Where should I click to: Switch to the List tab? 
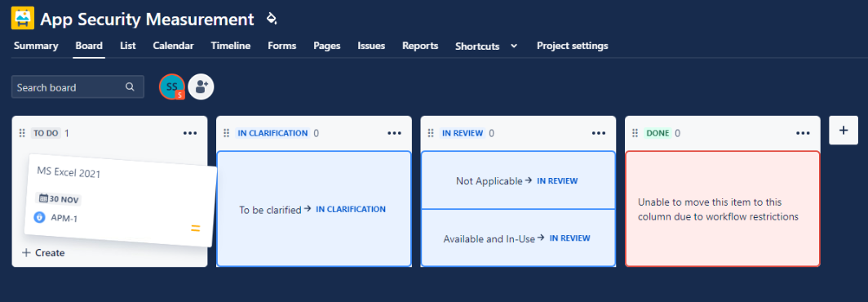128,46
